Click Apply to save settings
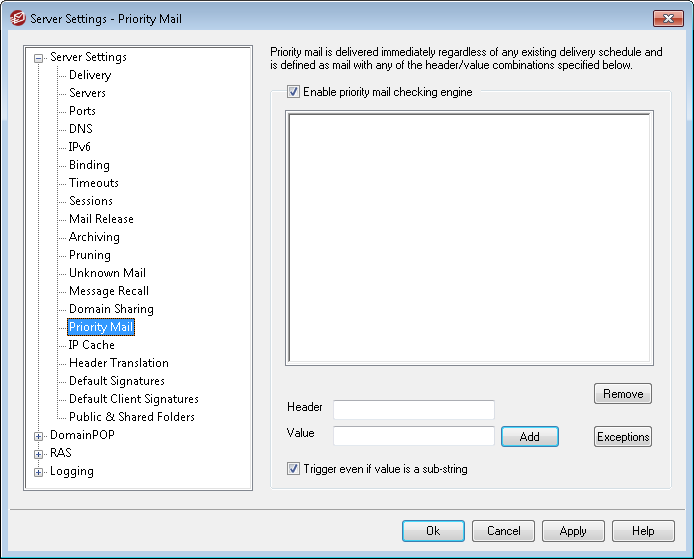The width and height of the screenshot is (694, 559). pyautogui.click(x=572, y=531)
